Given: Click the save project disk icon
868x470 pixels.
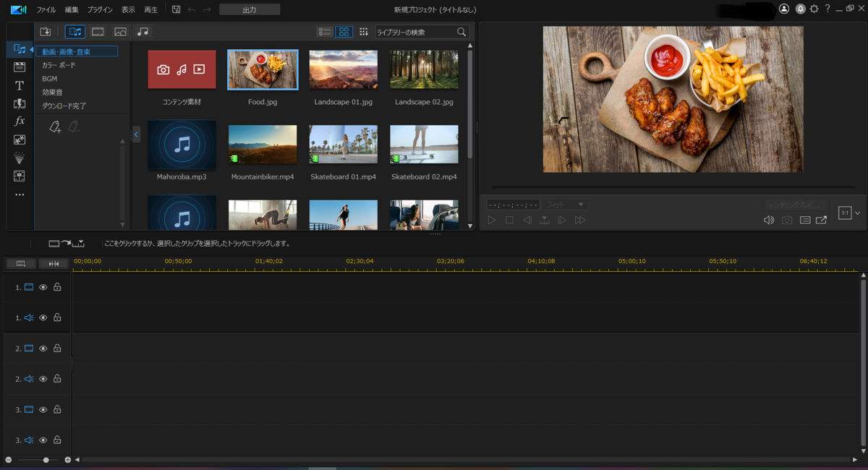Looking at the screenshot, I should click(176, 9).
